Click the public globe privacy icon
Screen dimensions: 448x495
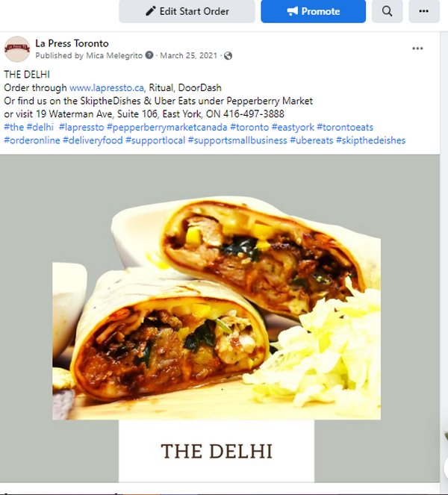228,56
